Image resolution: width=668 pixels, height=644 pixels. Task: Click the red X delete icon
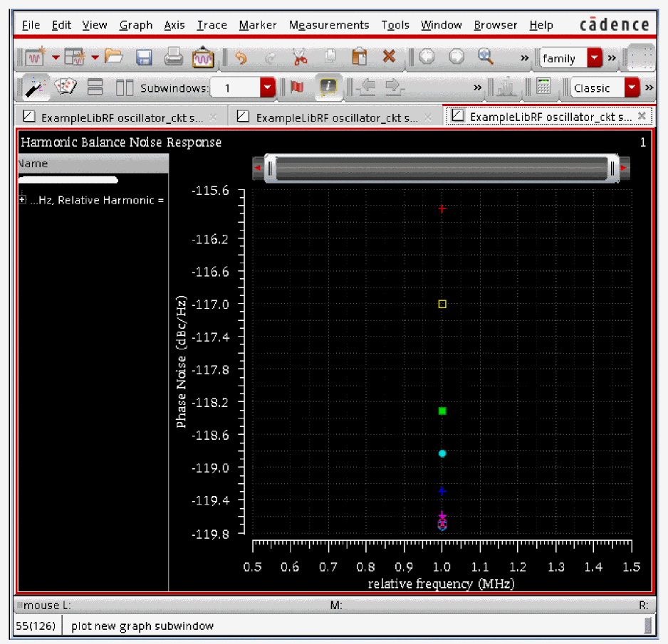pos(389,57)
